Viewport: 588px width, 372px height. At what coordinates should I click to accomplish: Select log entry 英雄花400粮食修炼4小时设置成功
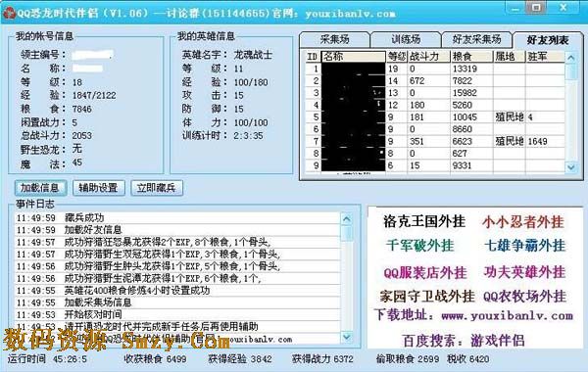click(x=177, y=291)
